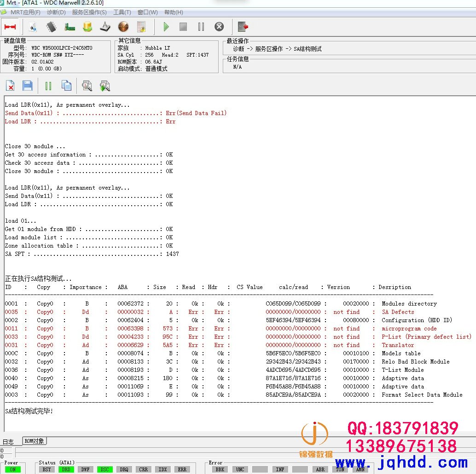Image resolution: width=476 pixels, height=474 pixels.
Task: Click the 'Models table' description
Action: point(401,353)
